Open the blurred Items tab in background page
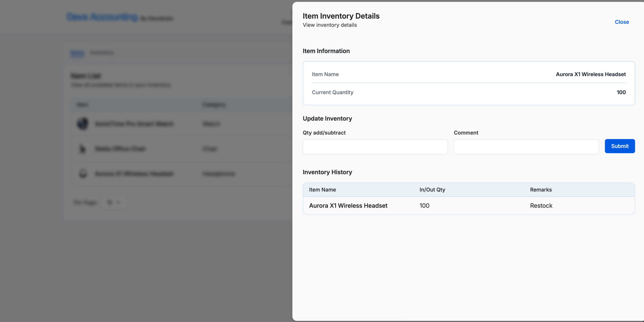Screen dimensions: 644x322 point(77,53)
